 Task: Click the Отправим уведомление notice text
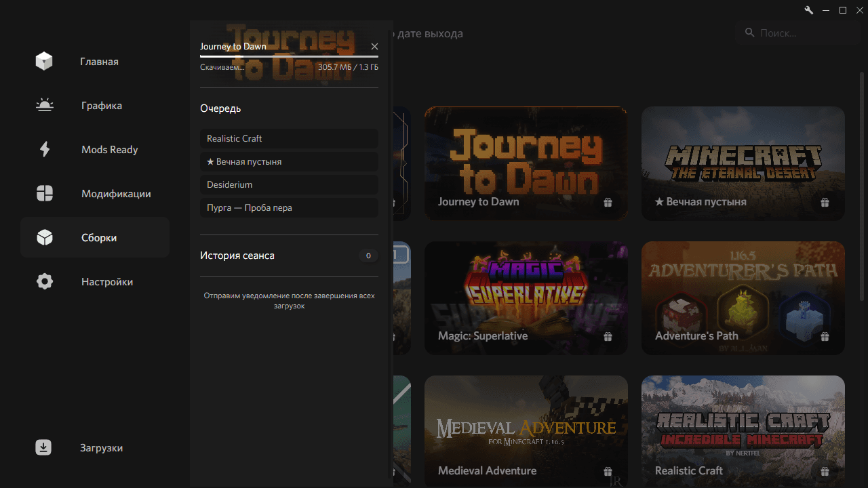[x=289, y=301]
